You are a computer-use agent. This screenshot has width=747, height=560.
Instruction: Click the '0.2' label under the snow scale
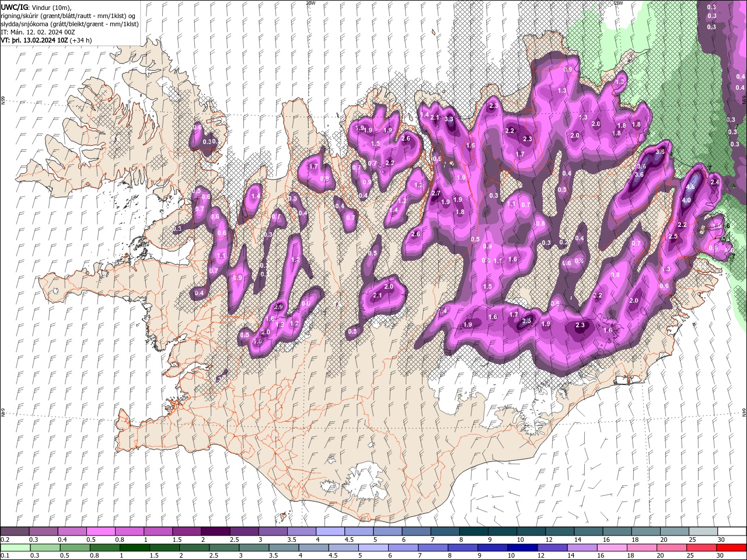pyautogui.click(x=5, y=540)
